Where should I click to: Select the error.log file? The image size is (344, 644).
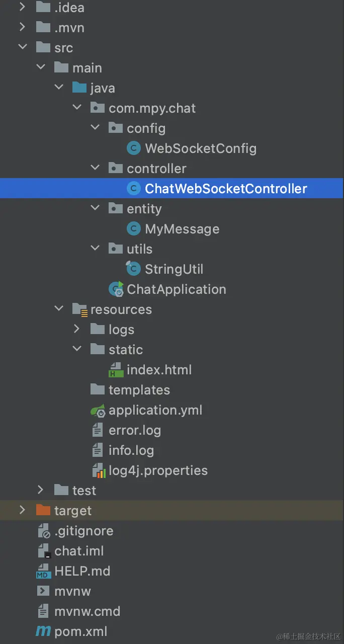point(134,430)
